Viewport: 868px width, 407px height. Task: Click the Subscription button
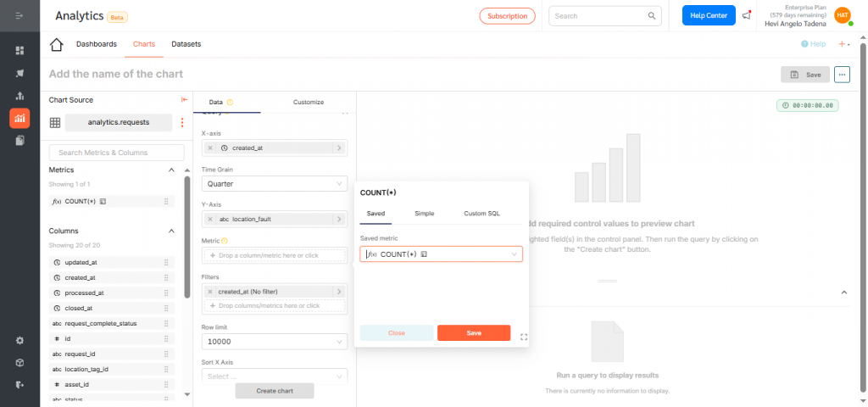point(507,15)
